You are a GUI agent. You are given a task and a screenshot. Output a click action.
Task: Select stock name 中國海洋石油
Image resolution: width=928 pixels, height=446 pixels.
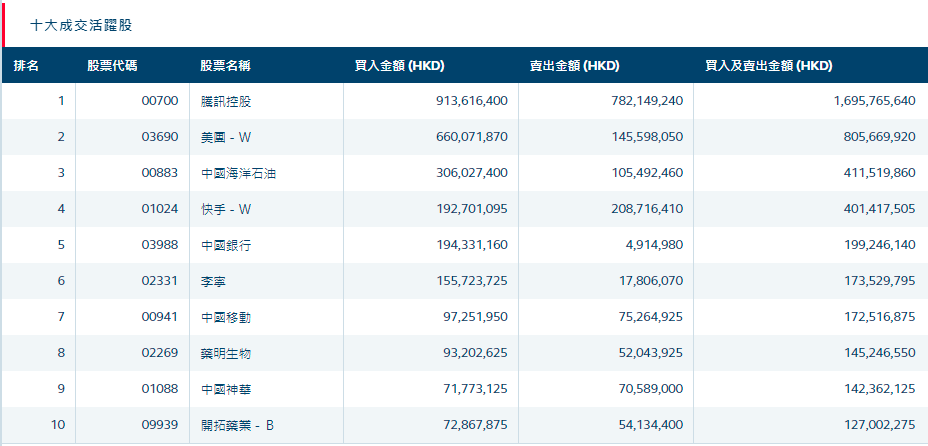(238, 173)
